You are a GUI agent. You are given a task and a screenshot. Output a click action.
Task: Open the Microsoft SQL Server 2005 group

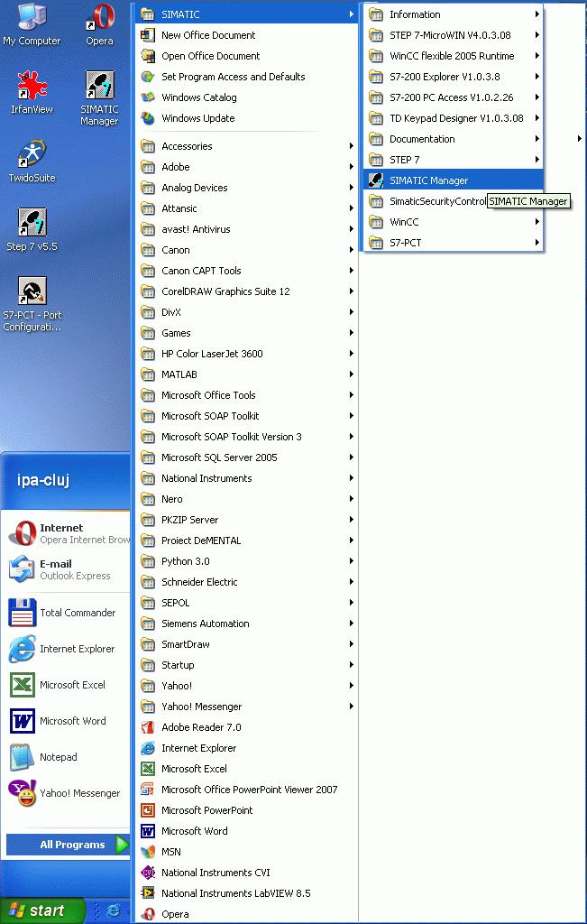246,457
